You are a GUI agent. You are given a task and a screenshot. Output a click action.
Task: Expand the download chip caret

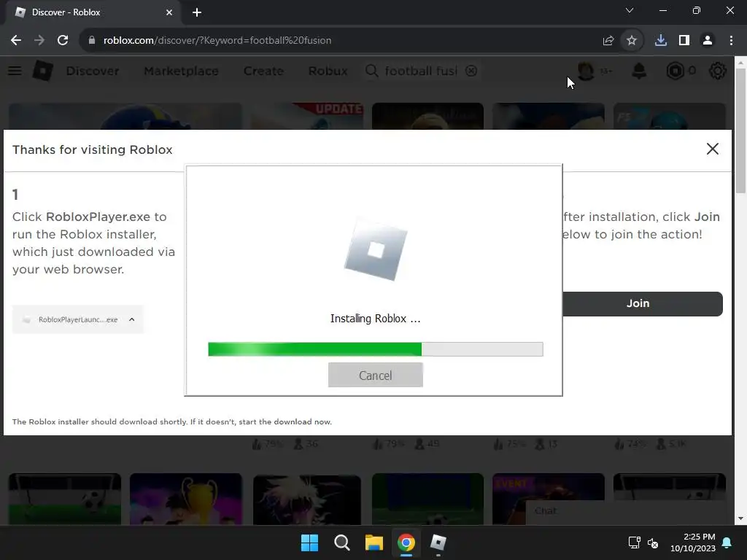[x=132, y=319]
